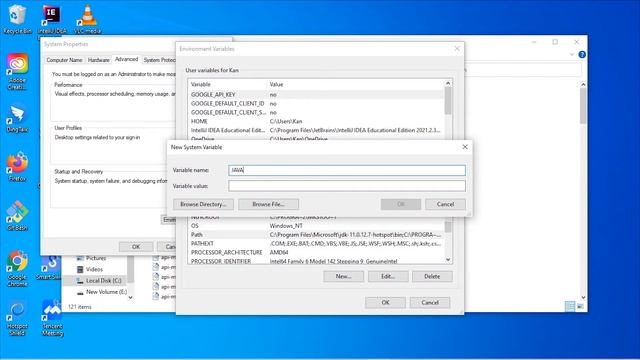The height and width of the screenshot is (360, 640).
Task: Click OK in Environment Variables dialog
Action: pyautogui.click(x=385, y=302)
